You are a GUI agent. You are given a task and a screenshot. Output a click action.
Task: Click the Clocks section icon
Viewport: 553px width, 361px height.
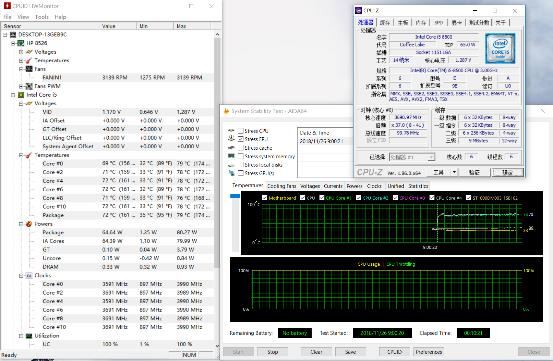pos(29,275)
